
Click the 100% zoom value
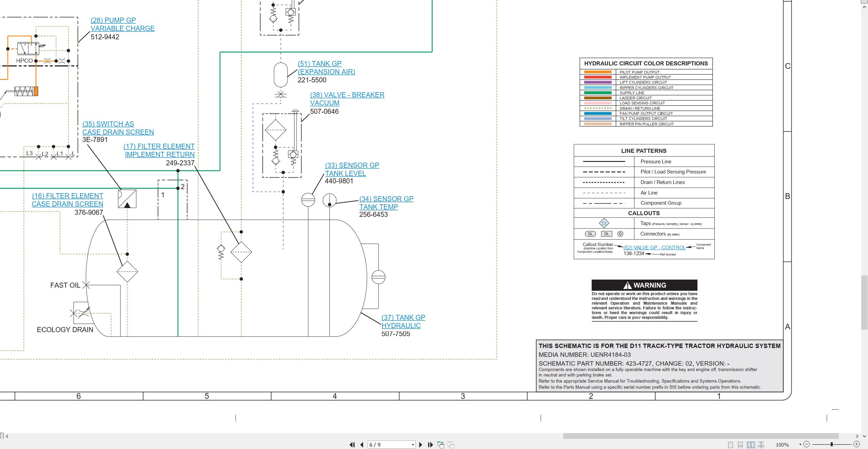pos(782,445)
